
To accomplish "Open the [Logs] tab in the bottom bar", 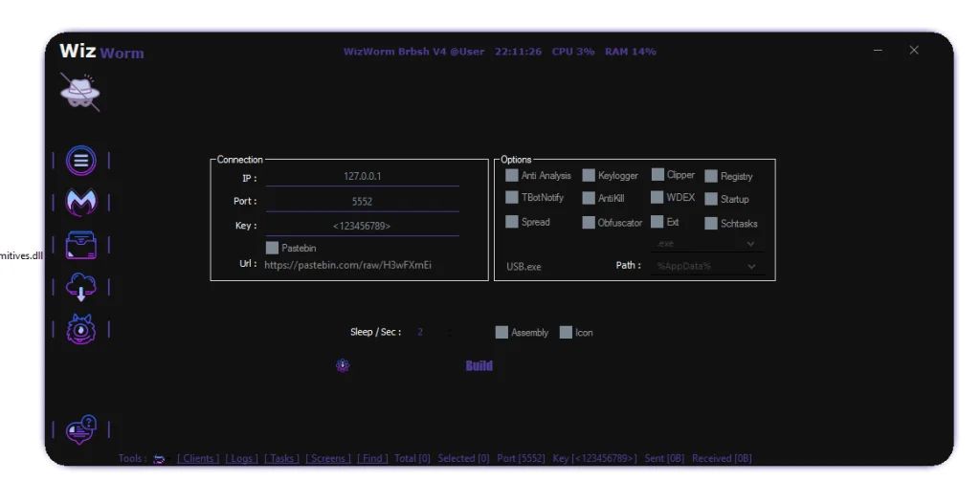I will coord(241,459).
